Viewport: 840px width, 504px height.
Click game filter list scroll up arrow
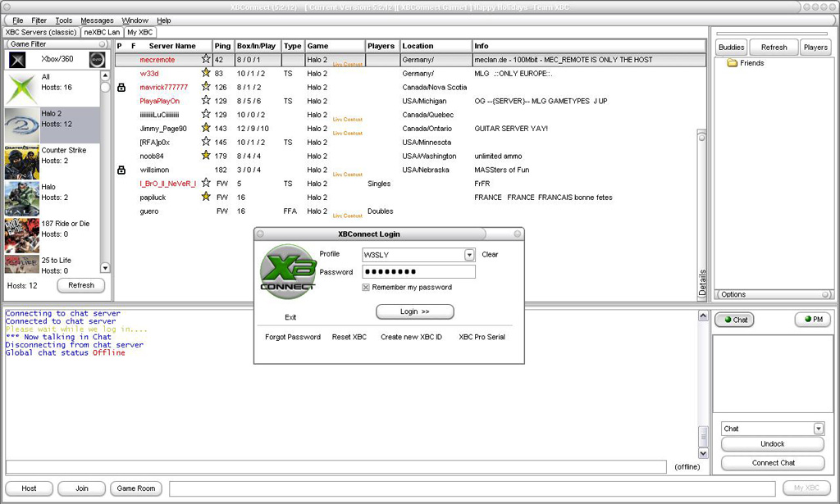point(105,76)
